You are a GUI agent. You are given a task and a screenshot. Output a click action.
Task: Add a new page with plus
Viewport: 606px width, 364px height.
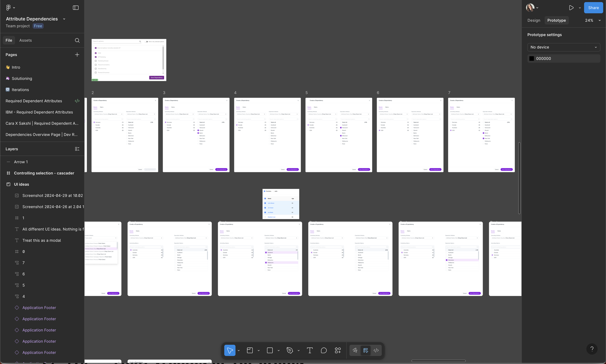coord(77,54)
